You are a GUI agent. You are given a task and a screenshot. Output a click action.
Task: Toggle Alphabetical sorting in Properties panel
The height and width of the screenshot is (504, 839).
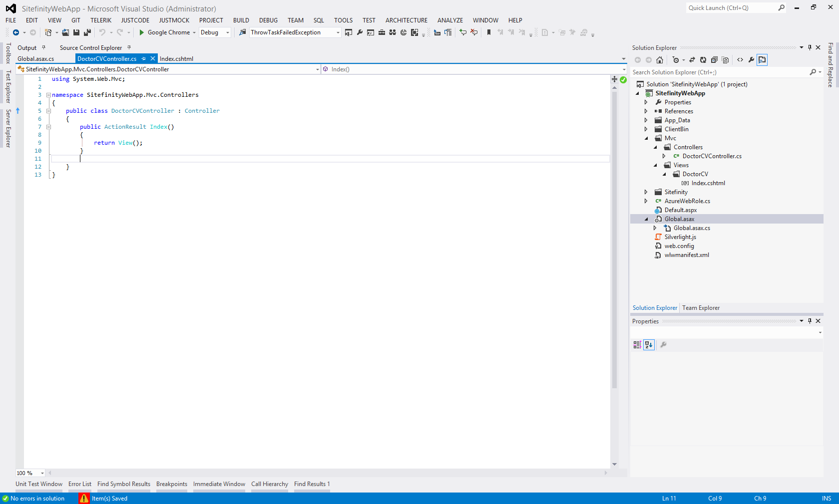pos(649,345)
